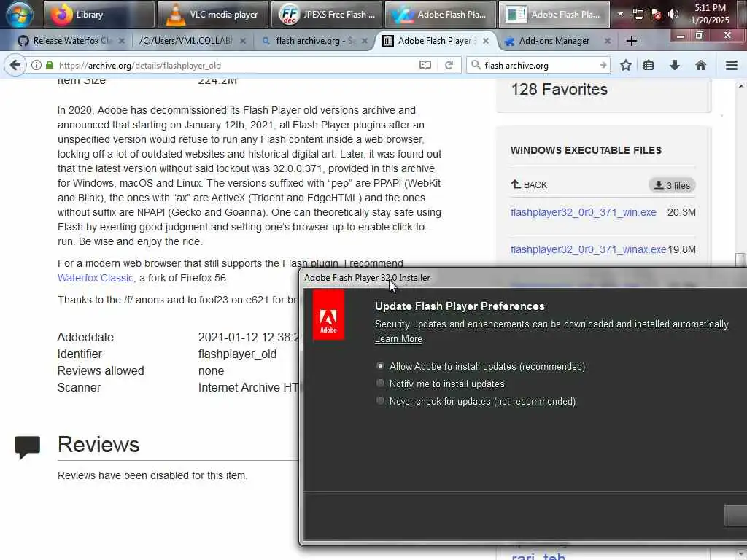Click the archive.org URL address field

[x=234, y=65]
